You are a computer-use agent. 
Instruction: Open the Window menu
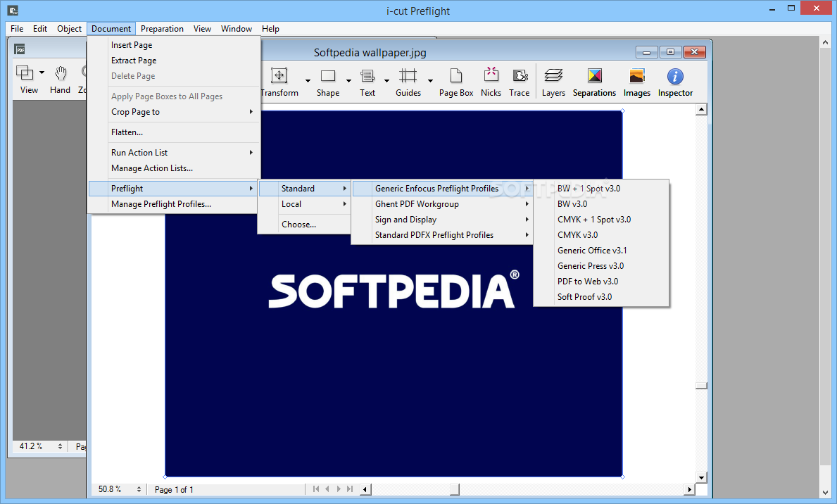[x=237, y=29]
